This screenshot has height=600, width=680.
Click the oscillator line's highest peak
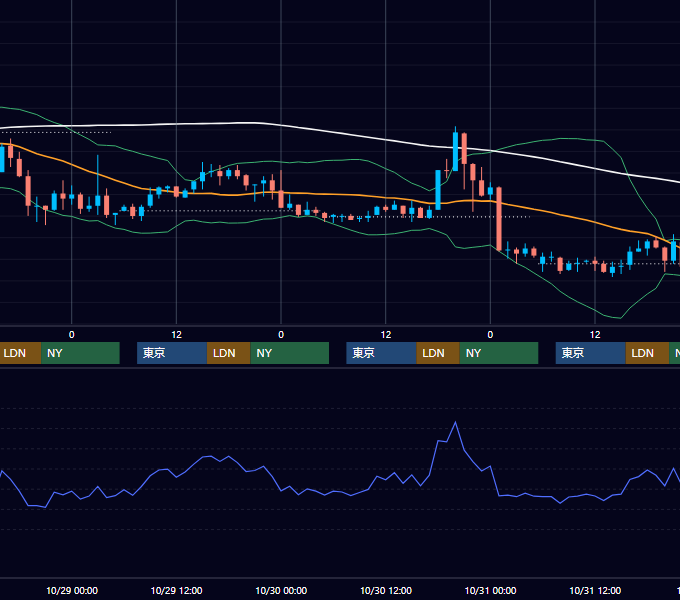pos(455,422)
